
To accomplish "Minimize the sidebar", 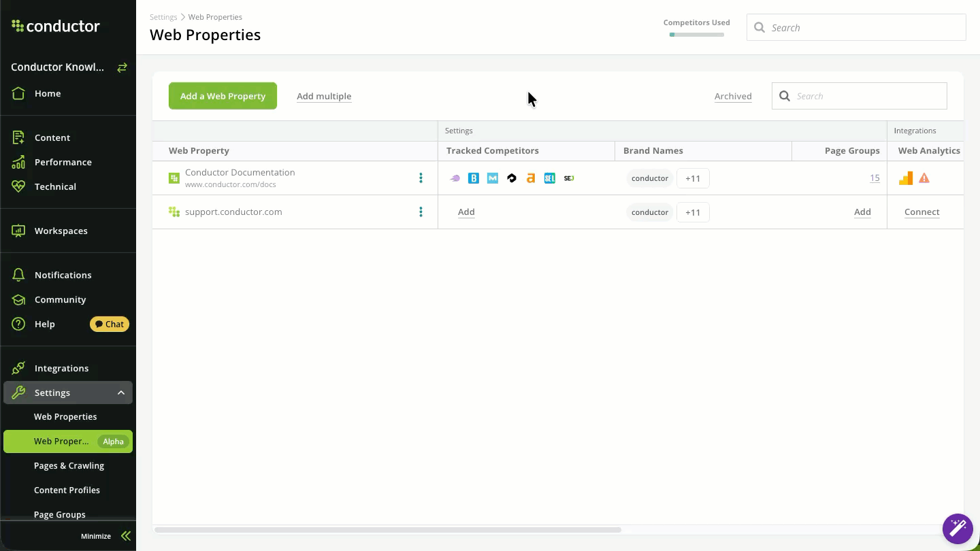I will tap(96, 536).
